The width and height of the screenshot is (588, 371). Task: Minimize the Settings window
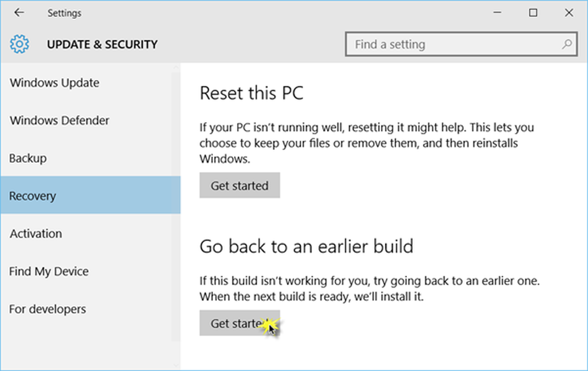pyautogui.click(x=497, y=13)
